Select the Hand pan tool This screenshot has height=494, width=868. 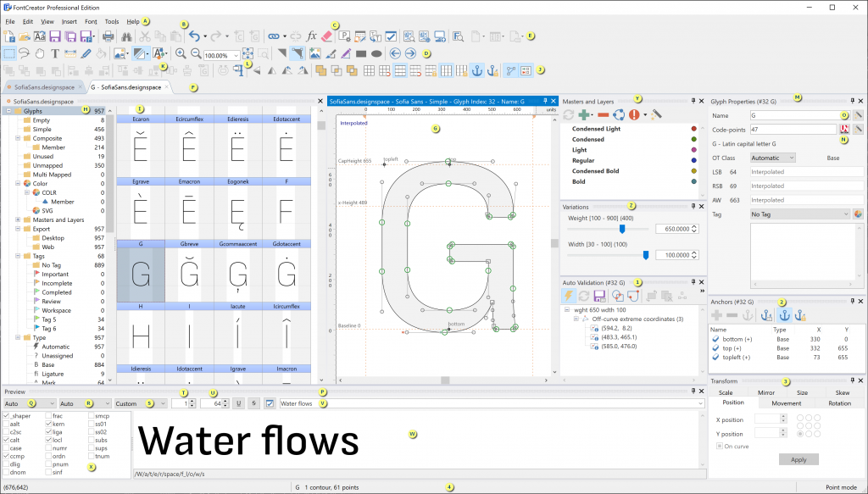40,53
